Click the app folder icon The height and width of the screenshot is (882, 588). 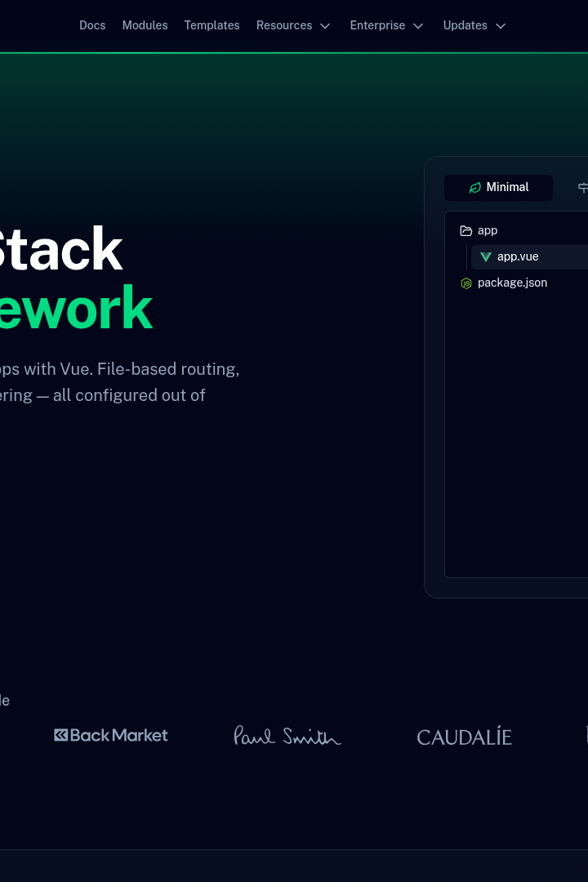click(465, 230)
